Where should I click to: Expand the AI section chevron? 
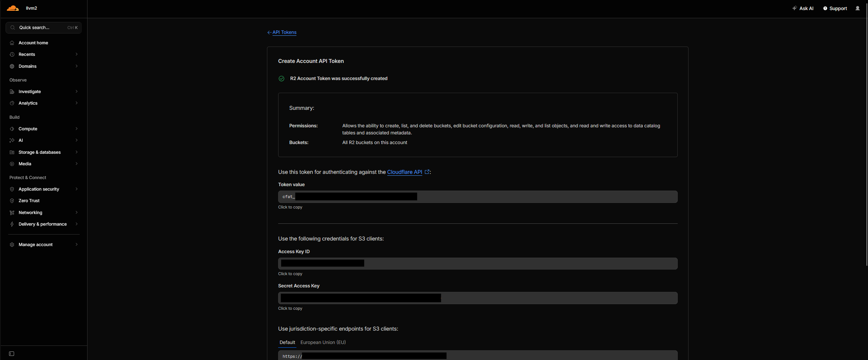(x=77, y=140)
